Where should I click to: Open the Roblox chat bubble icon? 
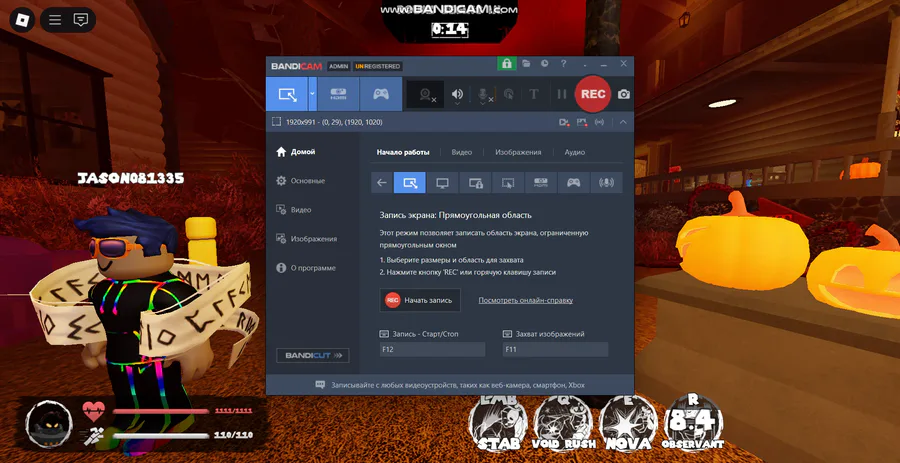pos(81,20)
